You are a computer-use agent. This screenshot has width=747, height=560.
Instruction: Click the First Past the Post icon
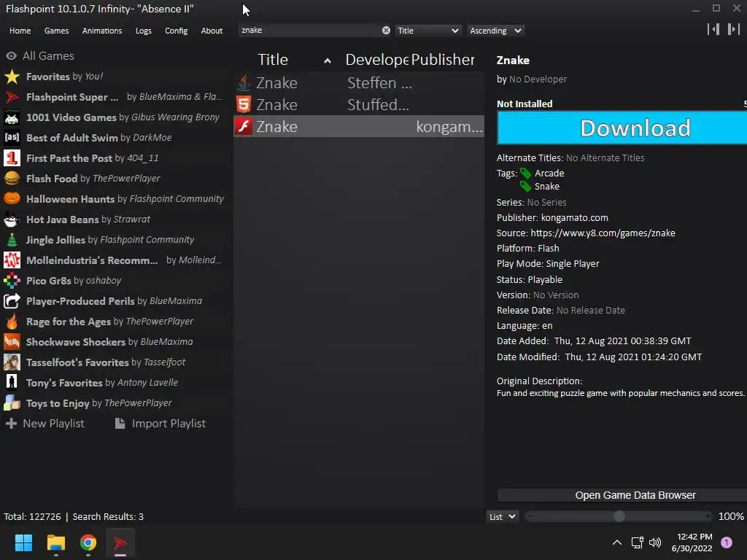12,158
